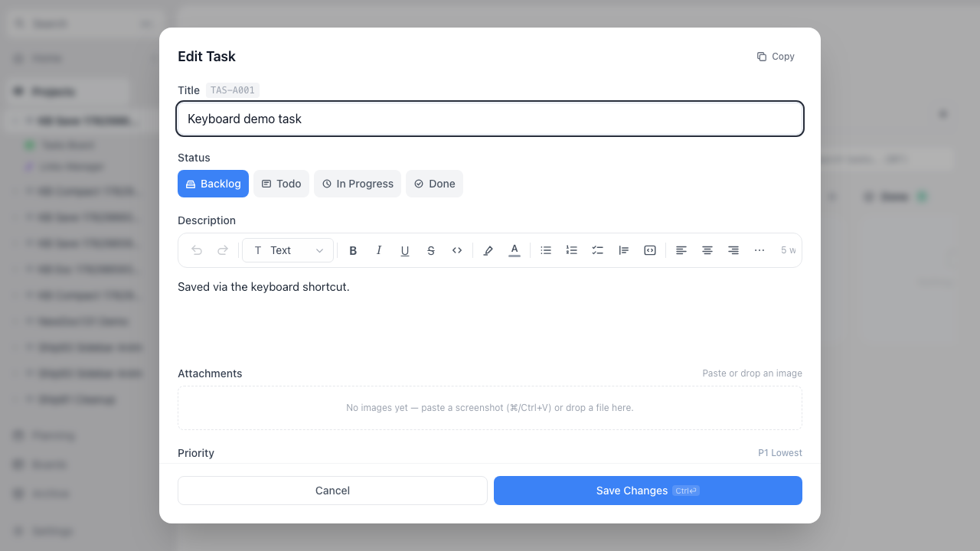Insert a checklist
980x551 pixels.
coord(598,250)
